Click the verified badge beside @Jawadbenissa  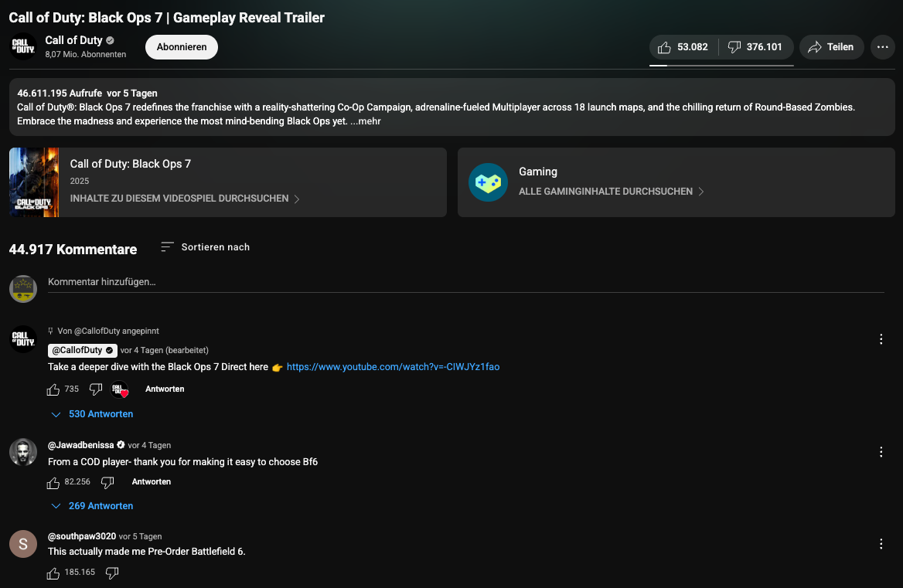pos(121,445)
